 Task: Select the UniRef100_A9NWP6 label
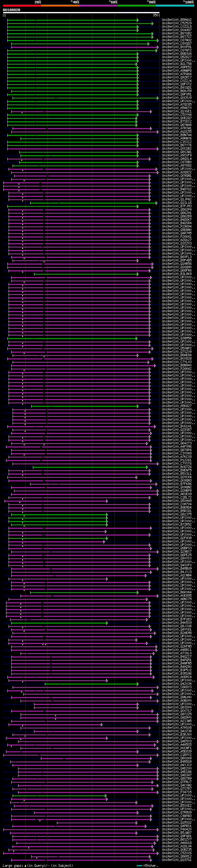point(177,71)
